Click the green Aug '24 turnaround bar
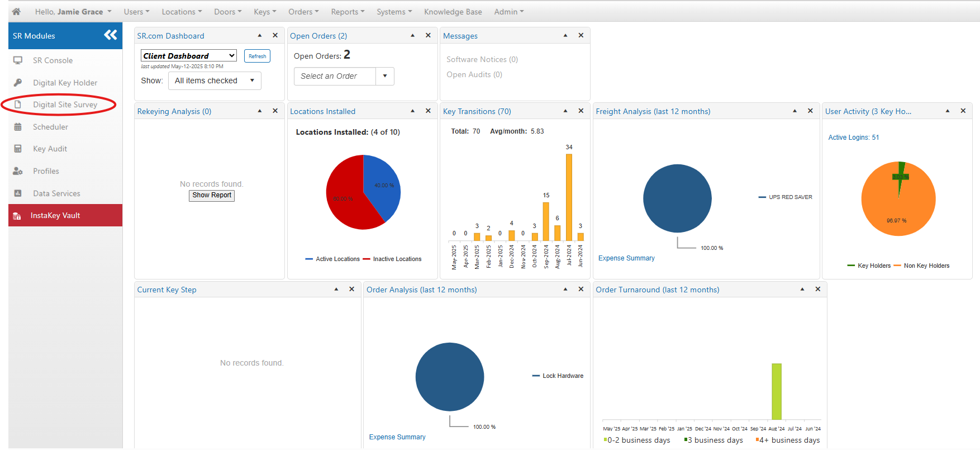Image resolution: width=980 pixels, height=450 pixels. click(777, 391)
